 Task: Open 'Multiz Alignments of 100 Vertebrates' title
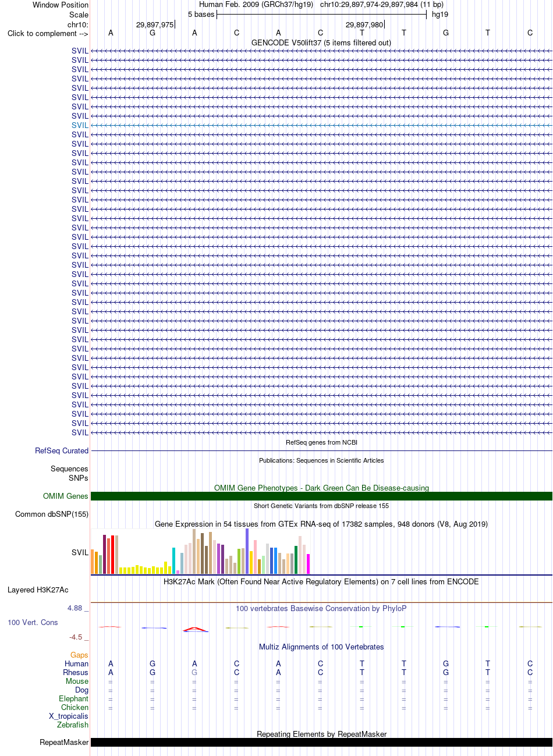[321, 647]
